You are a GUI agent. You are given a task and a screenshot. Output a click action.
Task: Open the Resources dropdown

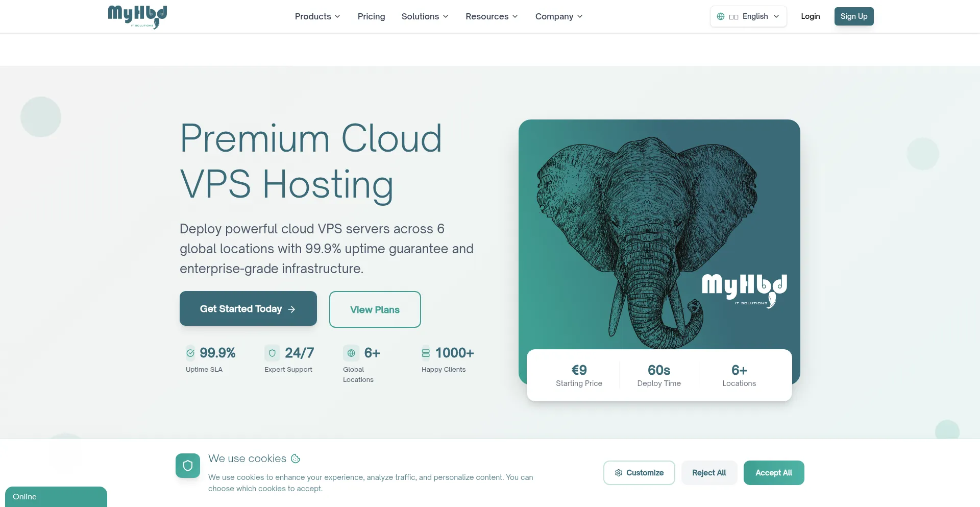click(x=492, y=16)
